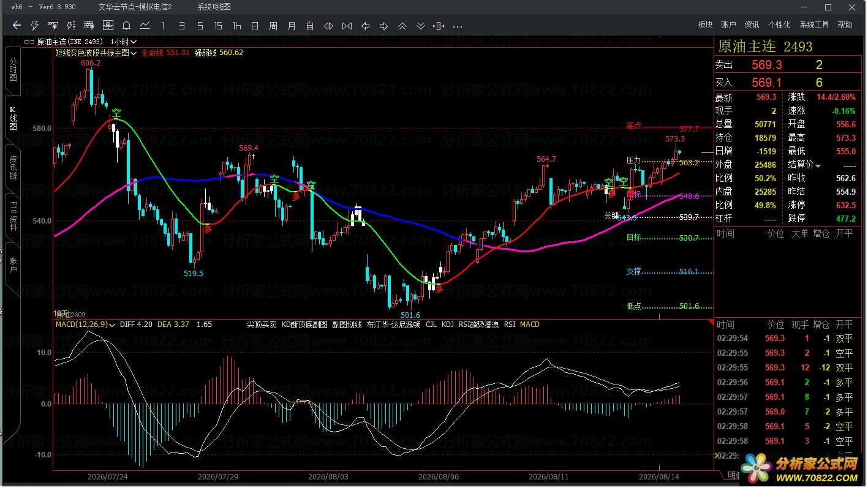Select the RSI趋势擒浪 indicator

478,325
